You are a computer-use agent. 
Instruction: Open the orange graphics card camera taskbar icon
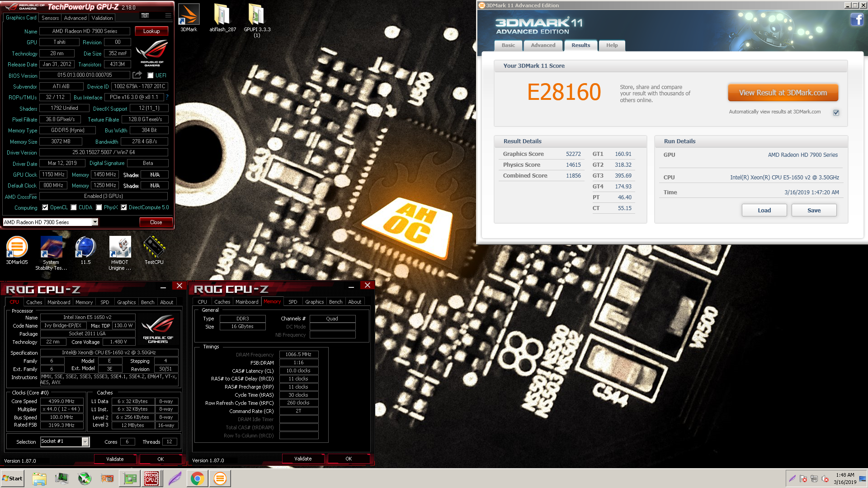(x=107, y=479)
